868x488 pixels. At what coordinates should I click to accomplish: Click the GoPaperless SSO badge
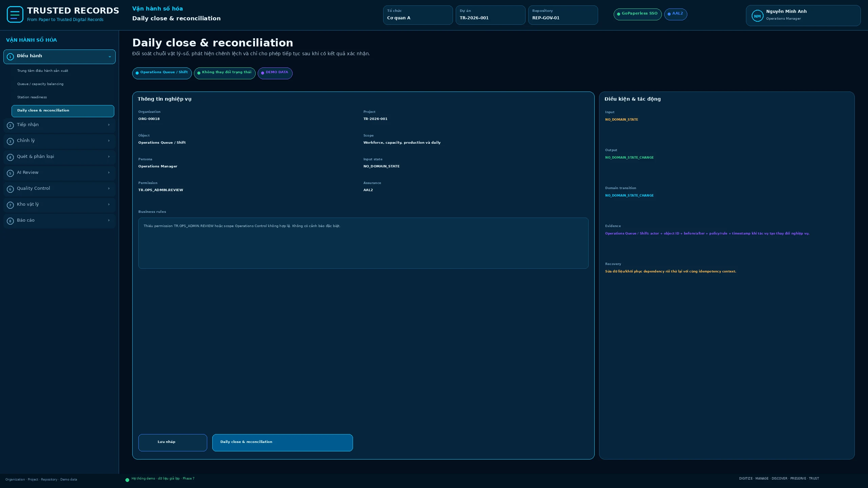637,14
